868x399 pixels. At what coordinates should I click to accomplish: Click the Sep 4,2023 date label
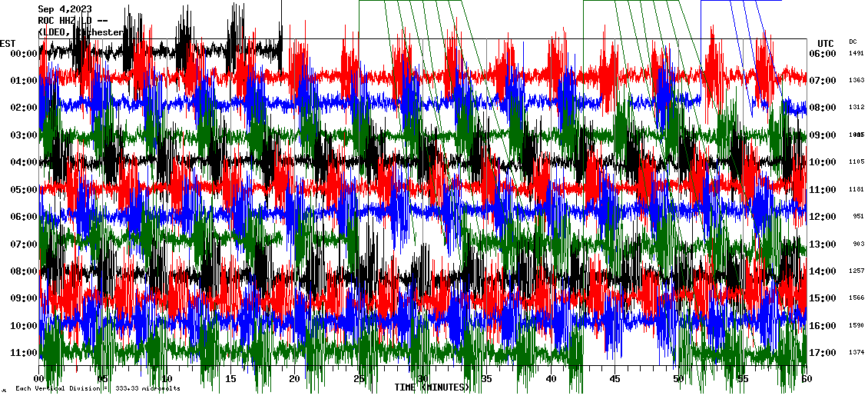tap(65, 9)
